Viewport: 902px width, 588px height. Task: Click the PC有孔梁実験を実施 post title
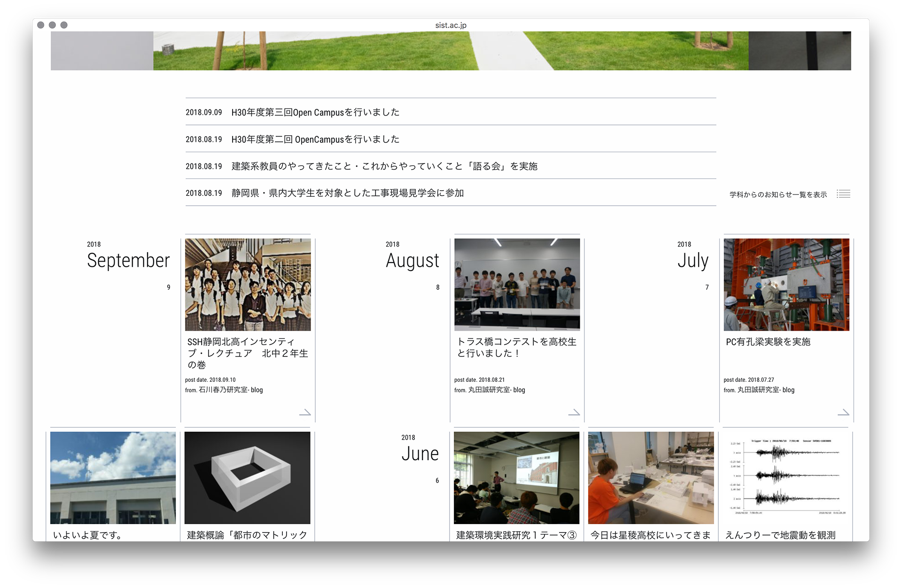[768, 342]
